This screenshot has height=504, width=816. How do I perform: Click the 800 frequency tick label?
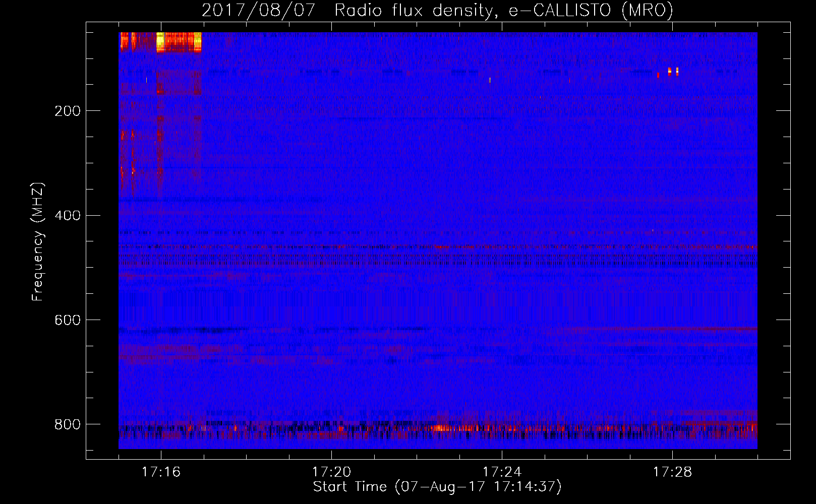coord(68,424)
